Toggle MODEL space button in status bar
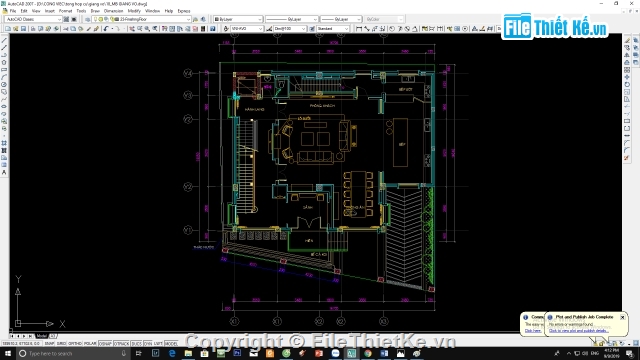Screen dimensions: 640x360 pos(171,344)
